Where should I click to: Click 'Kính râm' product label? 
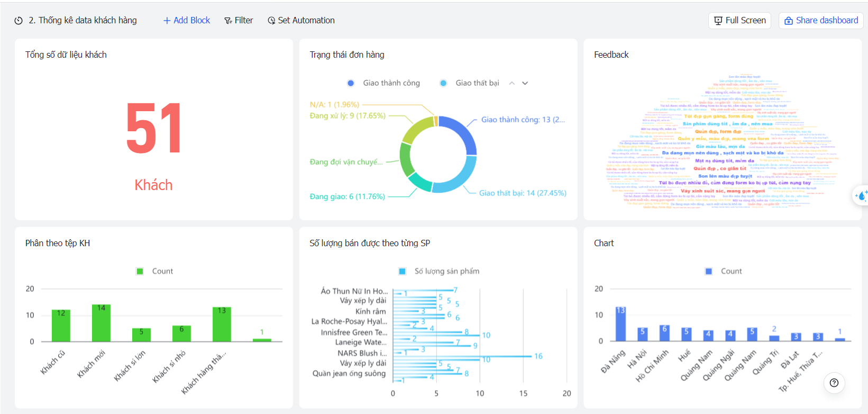click(371, 311)
